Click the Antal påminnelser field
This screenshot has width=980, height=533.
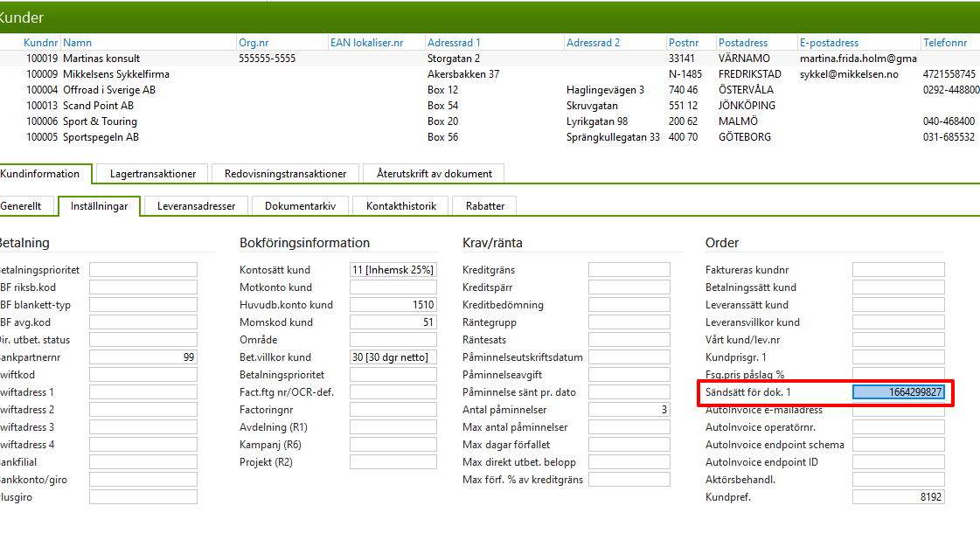629,410
